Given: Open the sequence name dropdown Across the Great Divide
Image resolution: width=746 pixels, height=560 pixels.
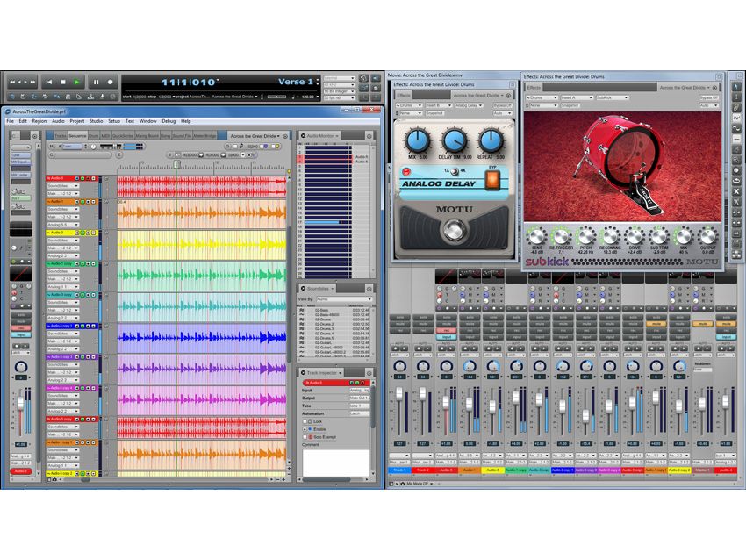Looking at the screenshot, I should click(x=255, y=136).
